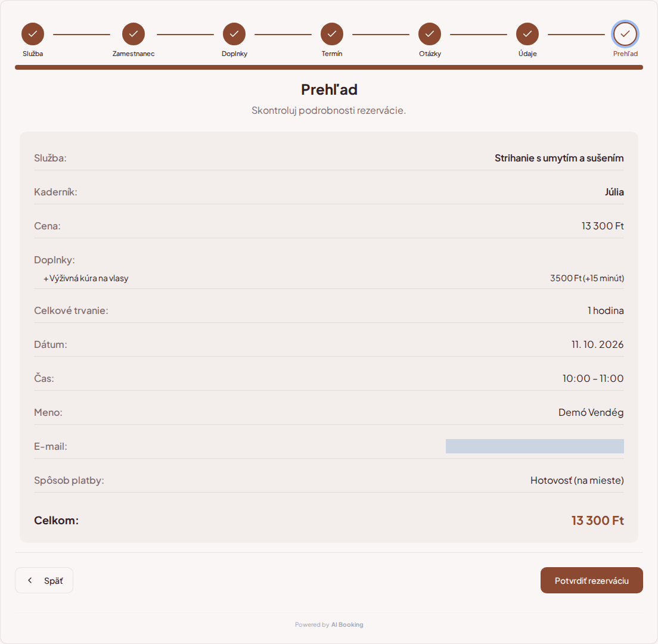This screenshot has height=644, width=658.
Task: Click the Späť back button
Action: (44, 580)
